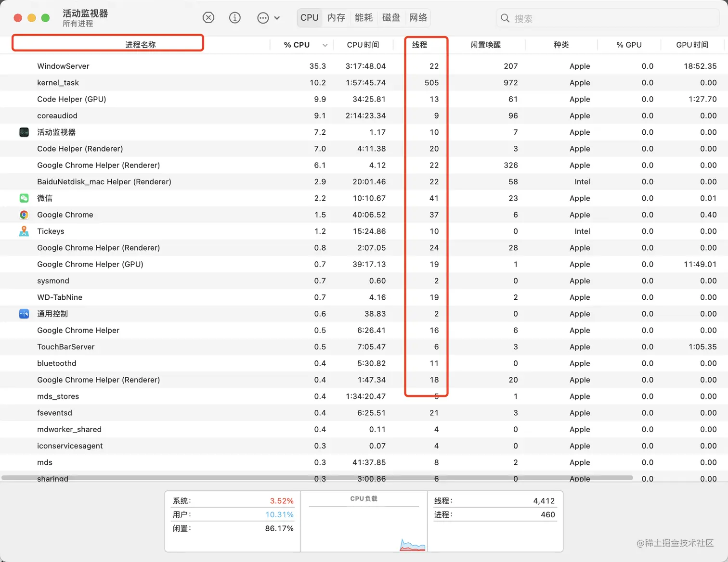Select the mdworker_shared process row
The height and width of the screenshot is (562, 728).
(364, 429)
